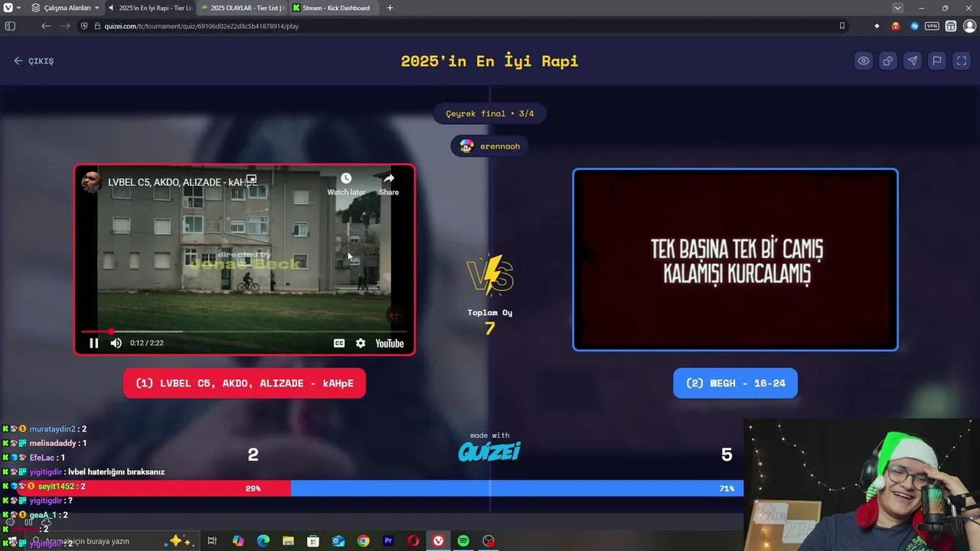Screen dimensions: 980x551
Task: Click the WEGH 16-24 video thumbnail
Action: (x=735, y=259)
